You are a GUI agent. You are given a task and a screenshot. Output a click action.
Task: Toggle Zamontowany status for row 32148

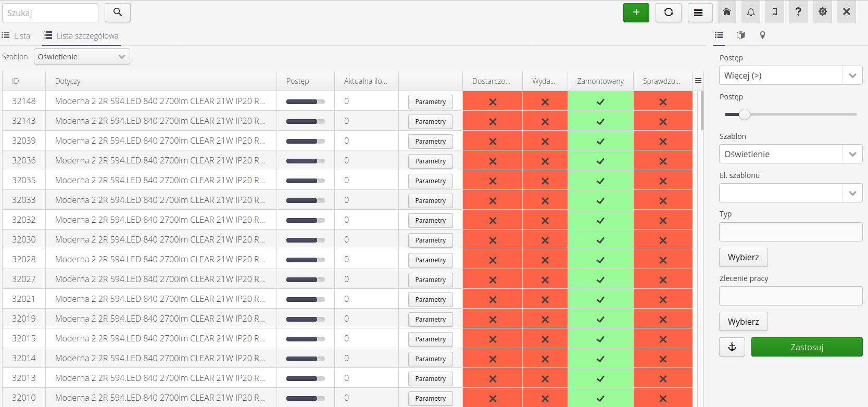[600, 101]
